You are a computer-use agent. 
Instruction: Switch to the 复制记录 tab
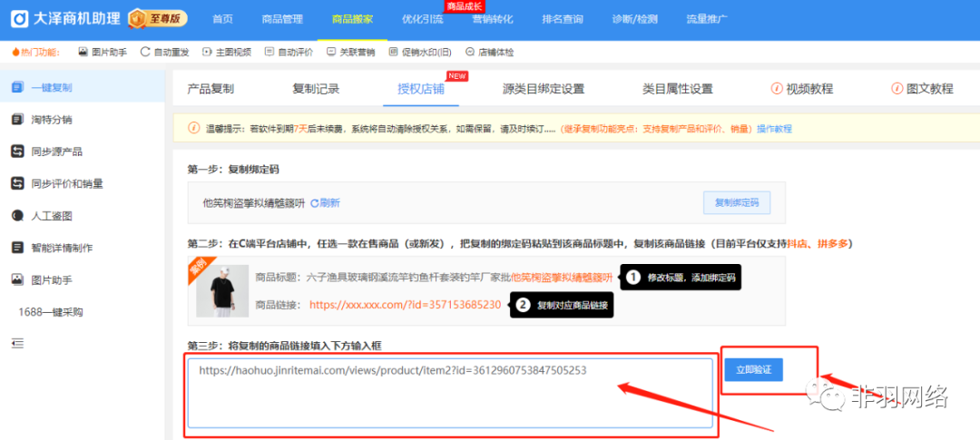point(316,89)
